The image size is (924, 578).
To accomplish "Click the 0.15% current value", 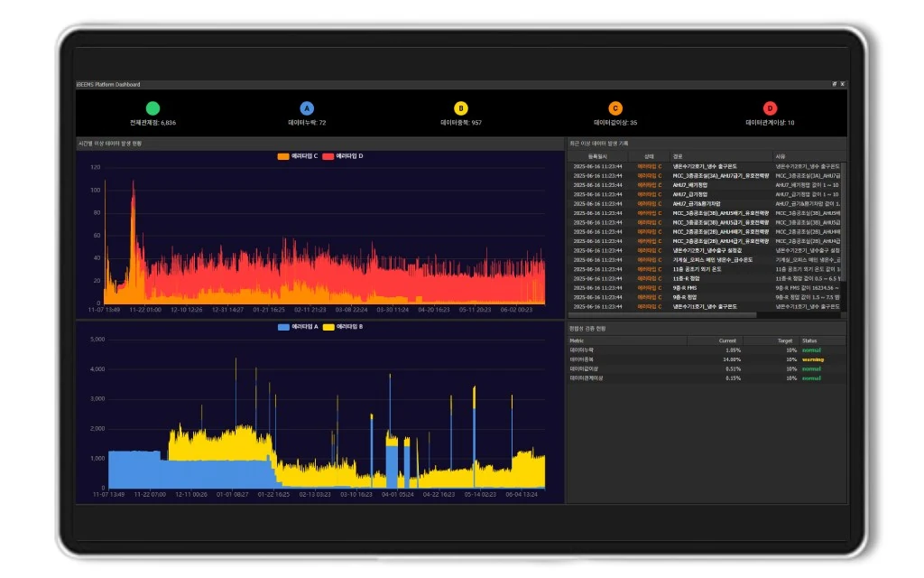I will click(x=733, y=378).
